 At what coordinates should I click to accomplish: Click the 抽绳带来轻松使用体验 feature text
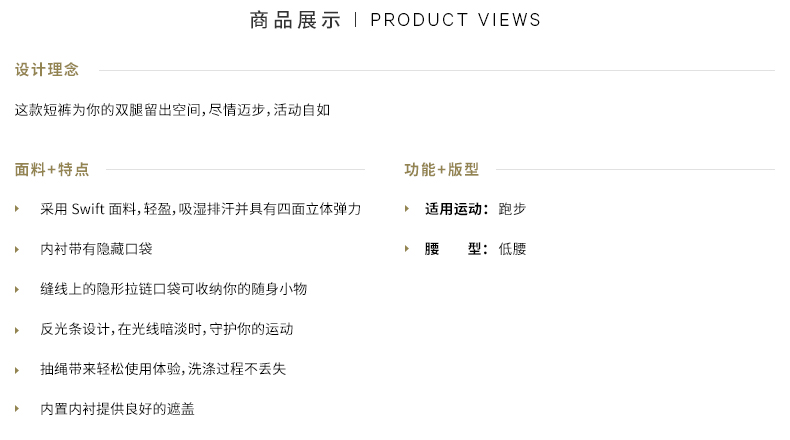(163, 369)
